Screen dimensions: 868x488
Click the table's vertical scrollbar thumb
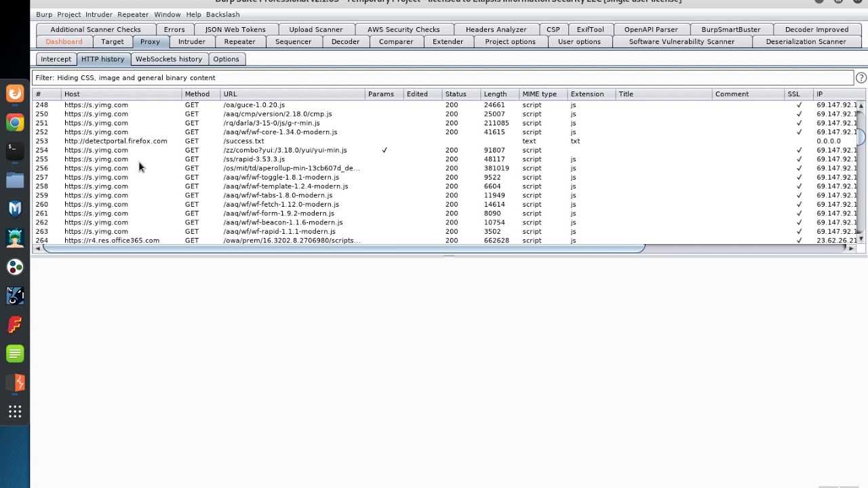pyautogui.click(x=861, y=138)
